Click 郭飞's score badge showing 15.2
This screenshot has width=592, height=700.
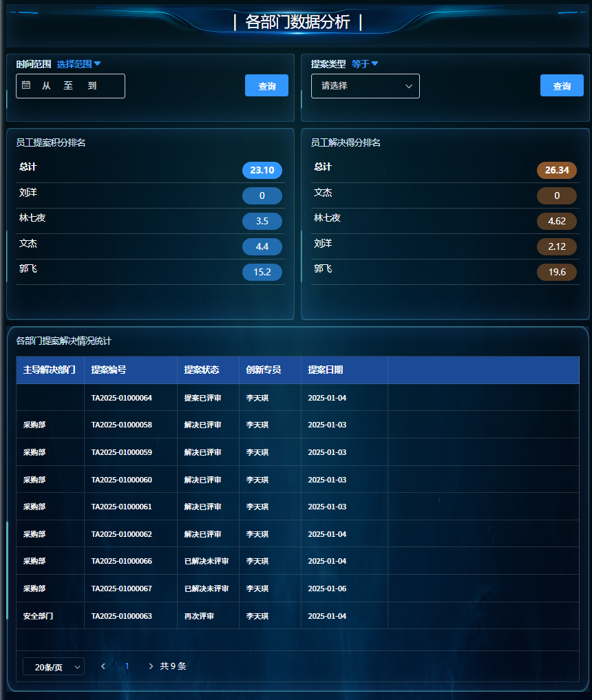262,272
